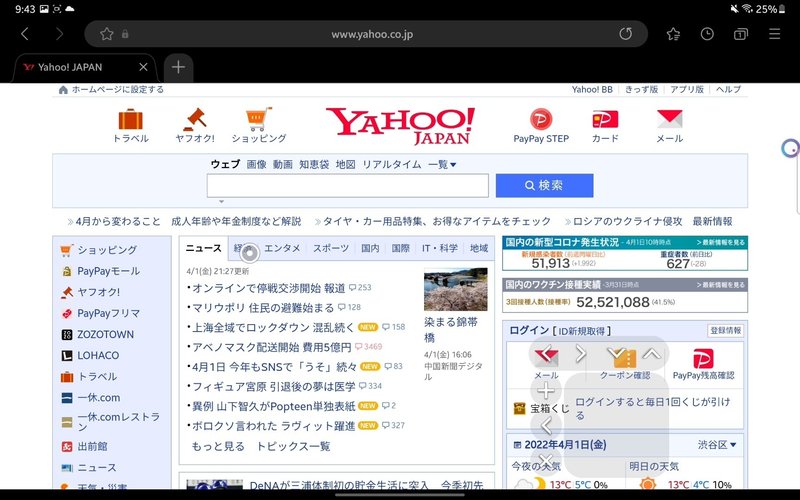Screen dimensions: 800x500
Task: Tap the plus icon on floating overlay
Action: point(545,391)
